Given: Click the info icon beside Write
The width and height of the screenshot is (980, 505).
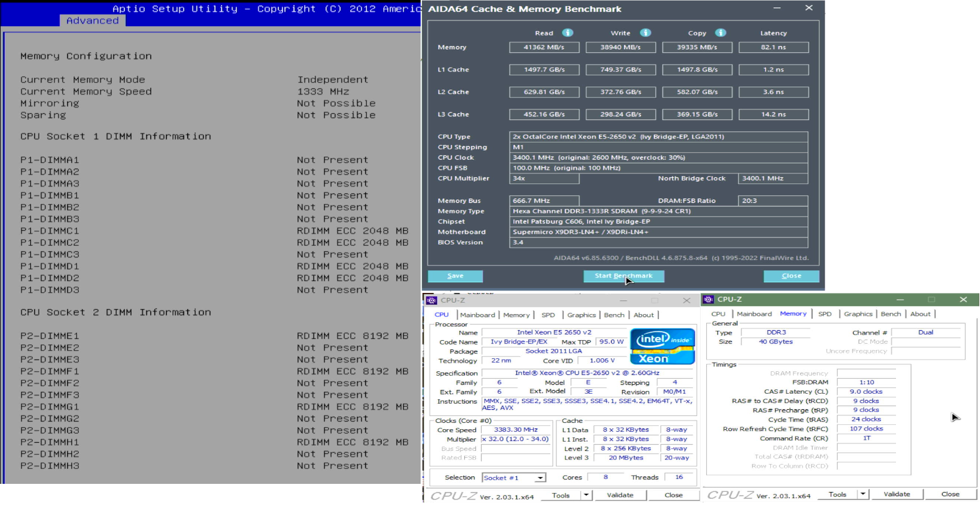Looking at the screenshot, I should point(645,33).
